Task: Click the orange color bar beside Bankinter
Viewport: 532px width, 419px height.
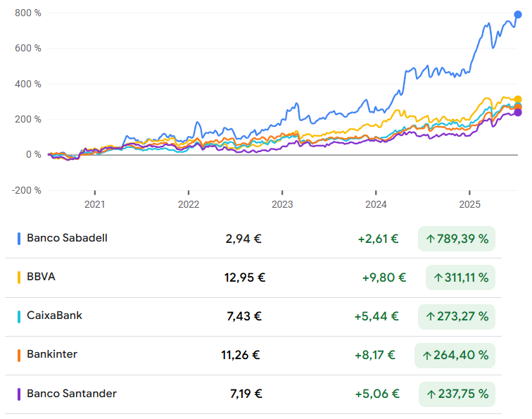Action: (19, 355)
